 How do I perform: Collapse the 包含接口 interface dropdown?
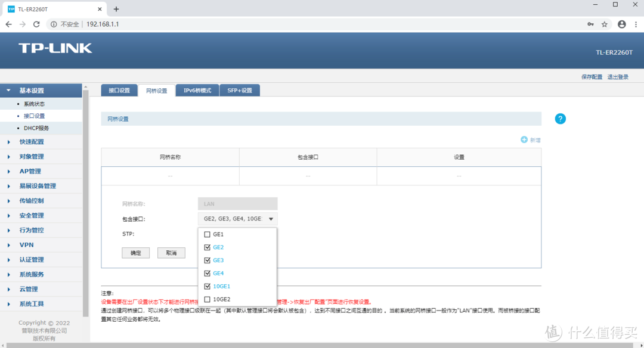[x=271, y=219]
